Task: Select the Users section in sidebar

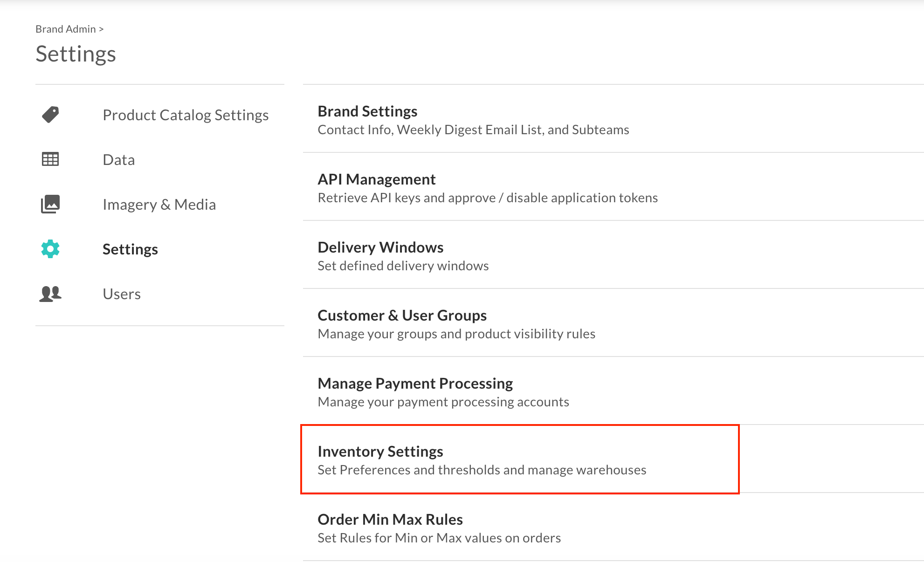Action: [x=122, y=294]
